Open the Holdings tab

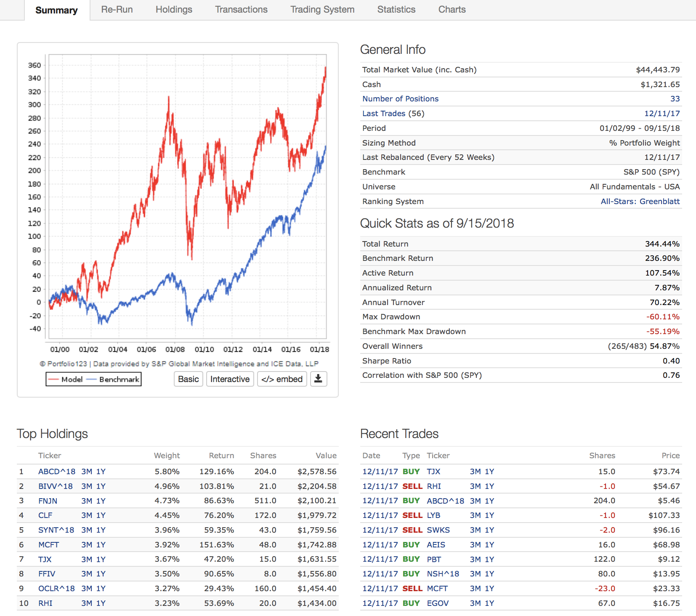pos(174,10)
